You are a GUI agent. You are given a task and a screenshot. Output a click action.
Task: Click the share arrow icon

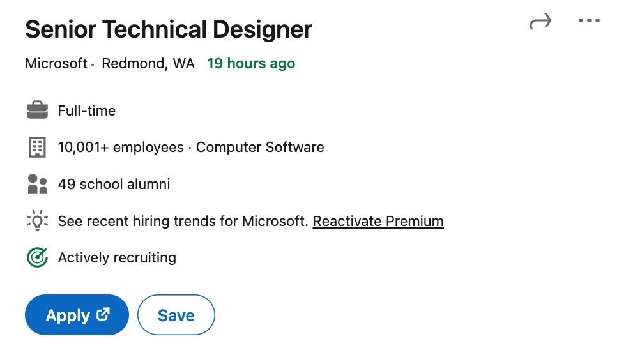[540, 23]
